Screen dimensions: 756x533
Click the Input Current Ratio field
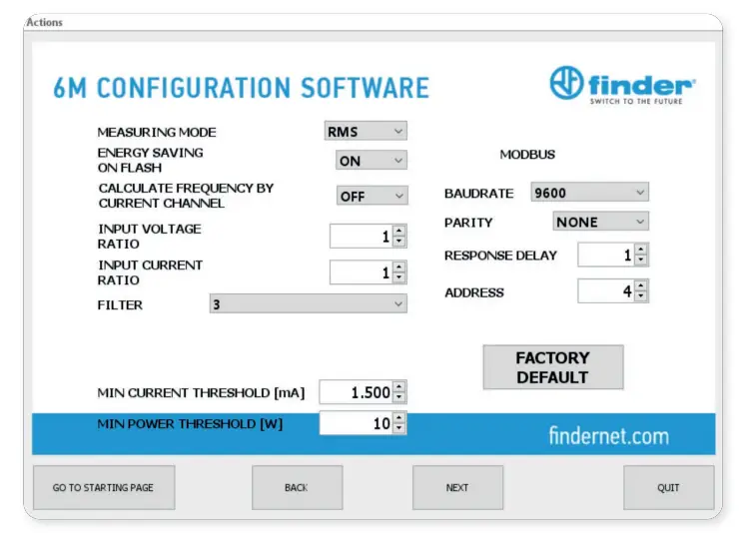point(362,272)
